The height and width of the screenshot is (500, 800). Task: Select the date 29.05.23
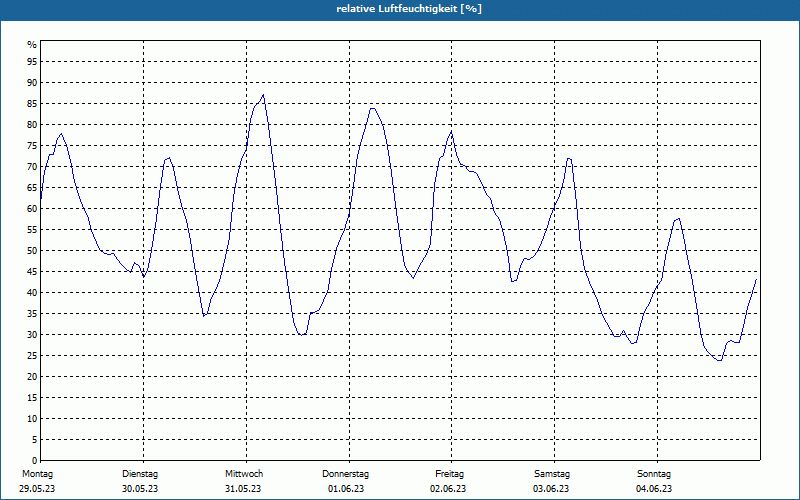[37, 489]
